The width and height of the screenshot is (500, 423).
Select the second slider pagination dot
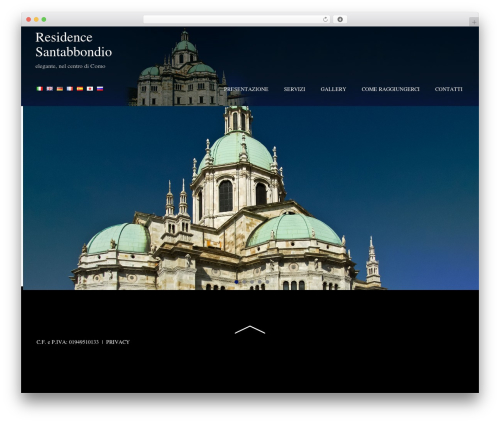pos(244,282)
